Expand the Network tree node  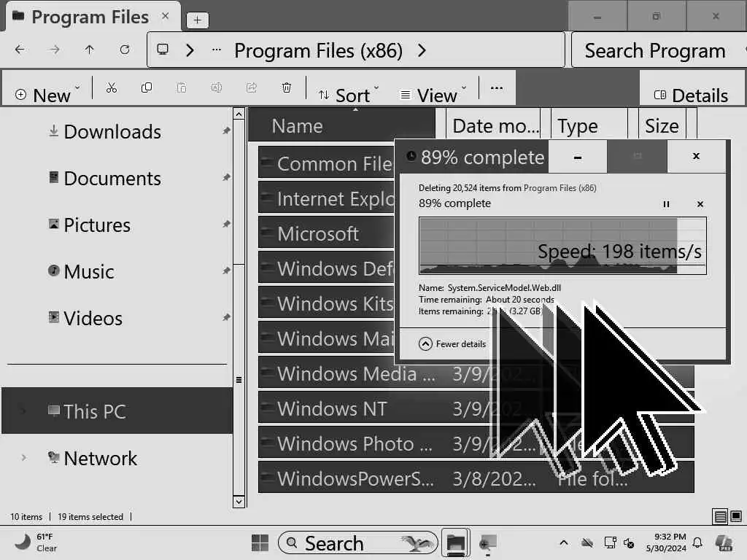pyautogui.click(x=24, y=458)
